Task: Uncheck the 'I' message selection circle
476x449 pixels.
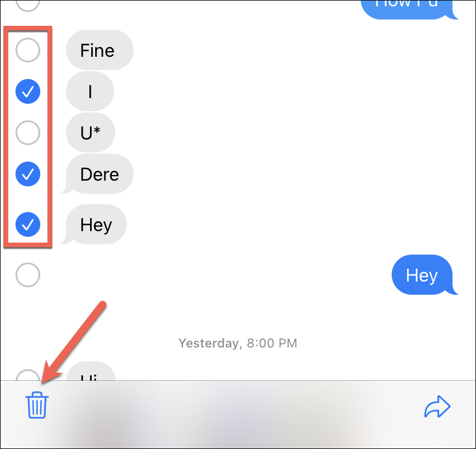Action: pos(28,91)
